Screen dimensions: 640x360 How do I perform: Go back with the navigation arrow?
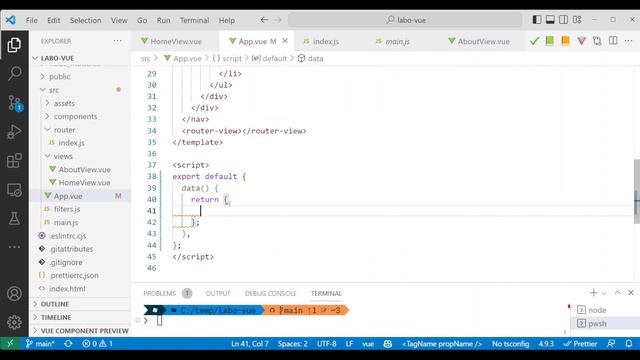(x=264, y=20)
